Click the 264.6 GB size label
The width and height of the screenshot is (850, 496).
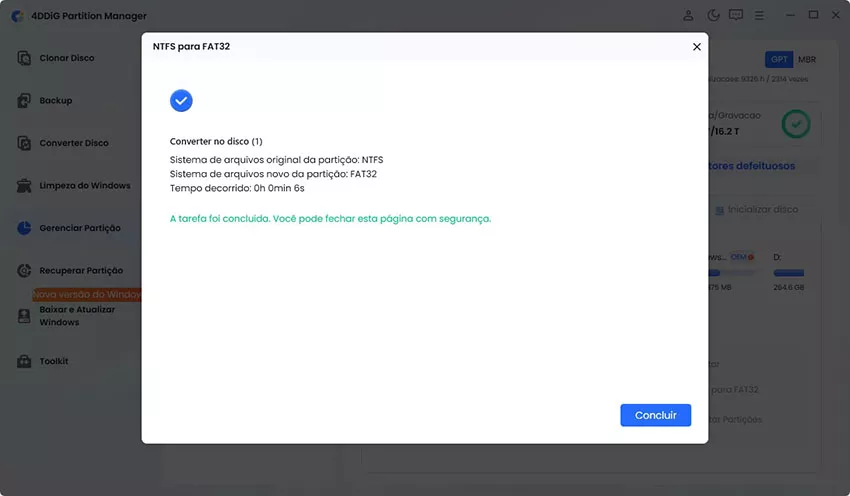788,287
